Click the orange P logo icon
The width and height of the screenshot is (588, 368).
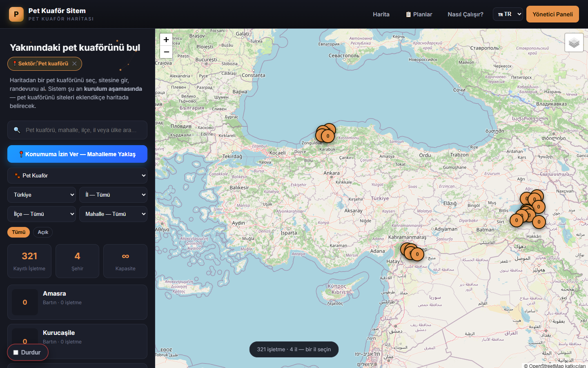tap(16, 14)
